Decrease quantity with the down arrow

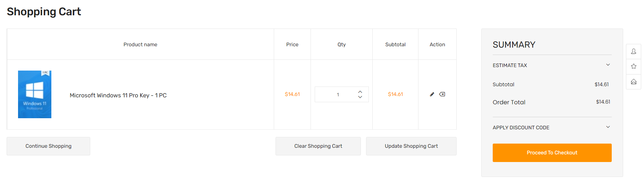pyautogui.click(x=360, y=97)
